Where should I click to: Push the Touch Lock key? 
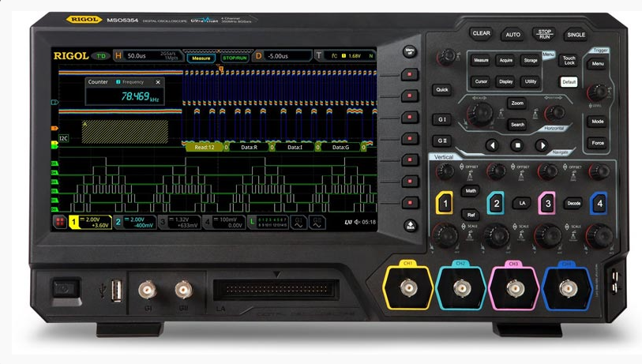point(569,60)
